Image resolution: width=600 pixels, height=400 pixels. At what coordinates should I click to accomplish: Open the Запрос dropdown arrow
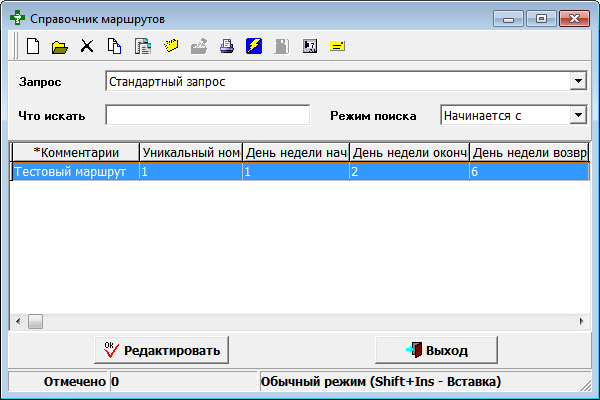(x=578, y=81)
